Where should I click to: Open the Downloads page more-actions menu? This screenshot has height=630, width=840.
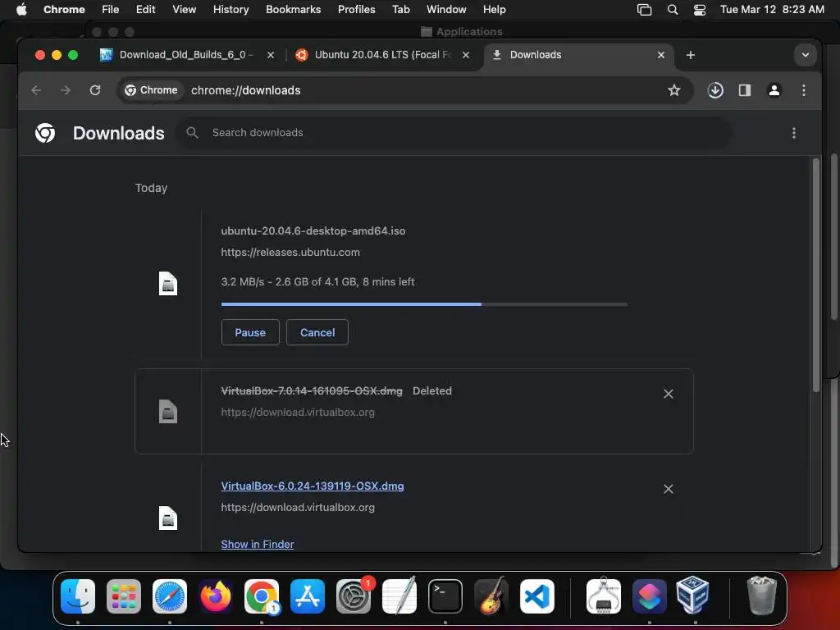(x=794, y=133)
